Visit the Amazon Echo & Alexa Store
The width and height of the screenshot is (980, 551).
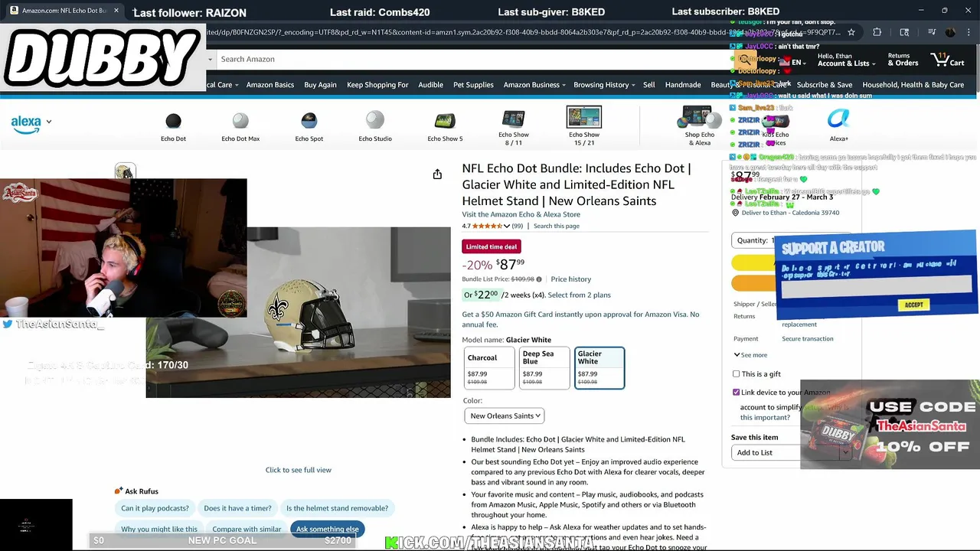[x=521, y=214]
